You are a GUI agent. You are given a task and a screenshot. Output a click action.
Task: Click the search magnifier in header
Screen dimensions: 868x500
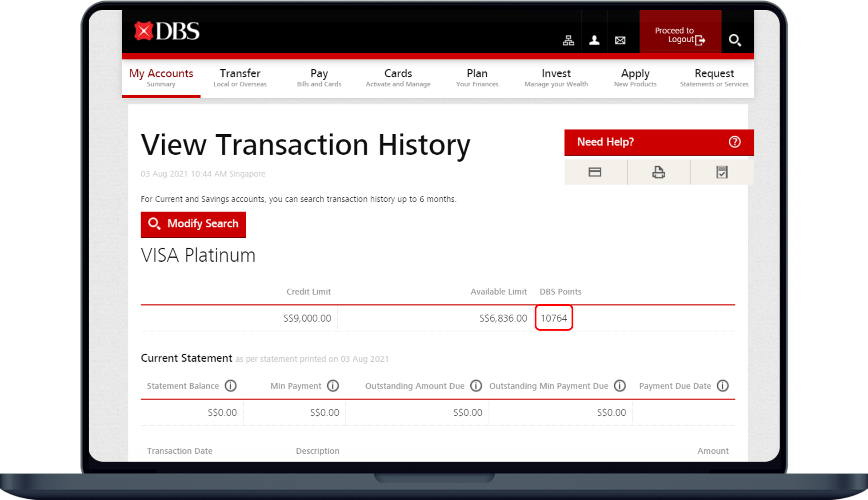(735, 40)
